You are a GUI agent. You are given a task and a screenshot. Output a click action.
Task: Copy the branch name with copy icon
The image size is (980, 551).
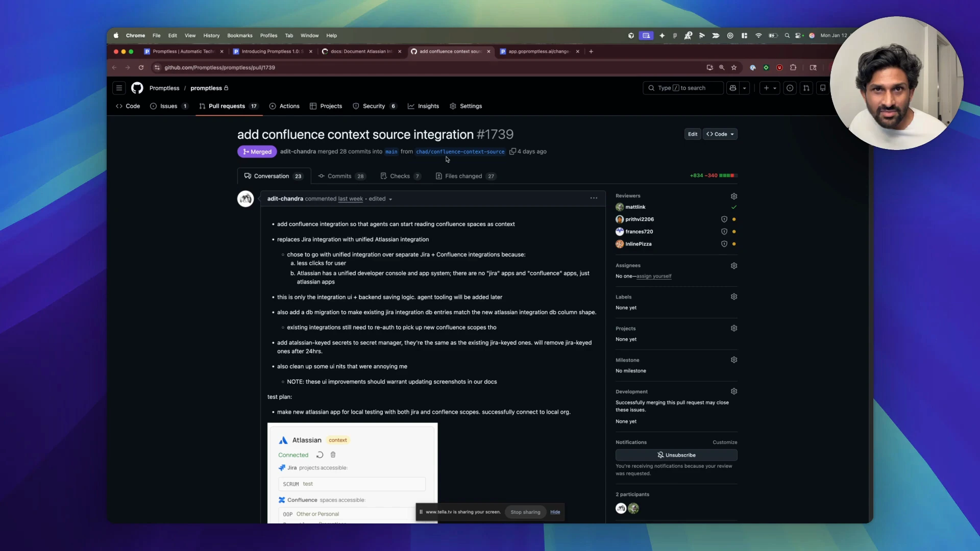point(512,152)
